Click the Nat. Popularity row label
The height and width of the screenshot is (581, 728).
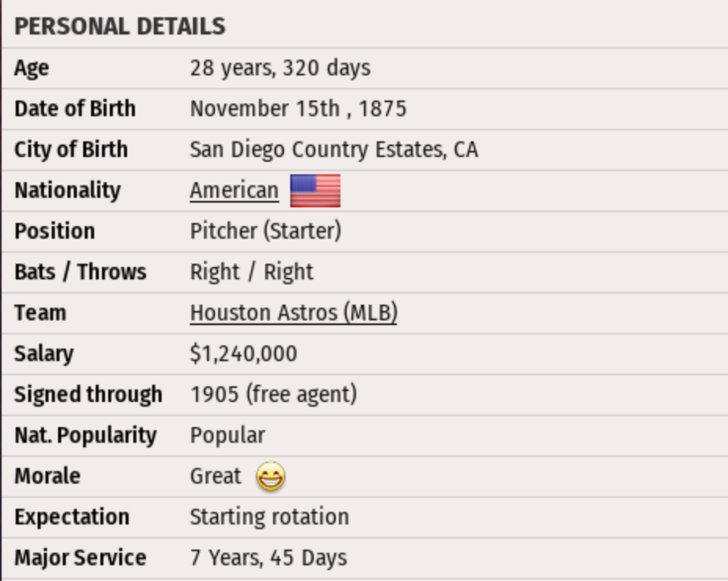tap(85, 436)
